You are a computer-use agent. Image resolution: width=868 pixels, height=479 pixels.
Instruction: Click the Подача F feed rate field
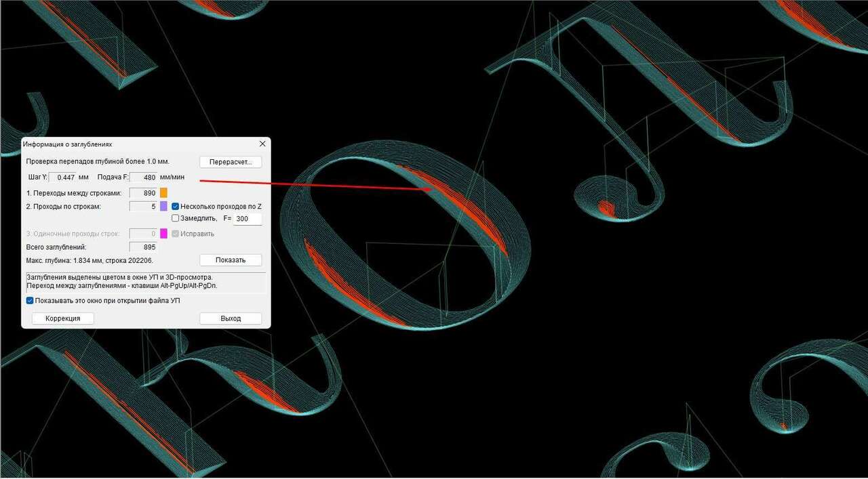pos(143,178)
